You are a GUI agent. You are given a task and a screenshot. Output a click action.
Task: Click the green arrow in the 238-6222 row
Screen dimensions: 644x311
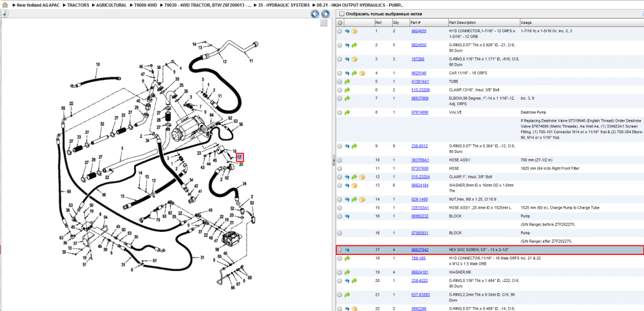point(354,281)
